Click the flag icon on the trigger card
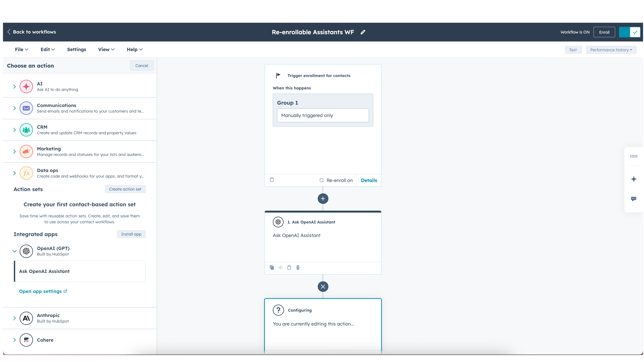Viewport: 644px width, 362px height. (x=278, y=75)
